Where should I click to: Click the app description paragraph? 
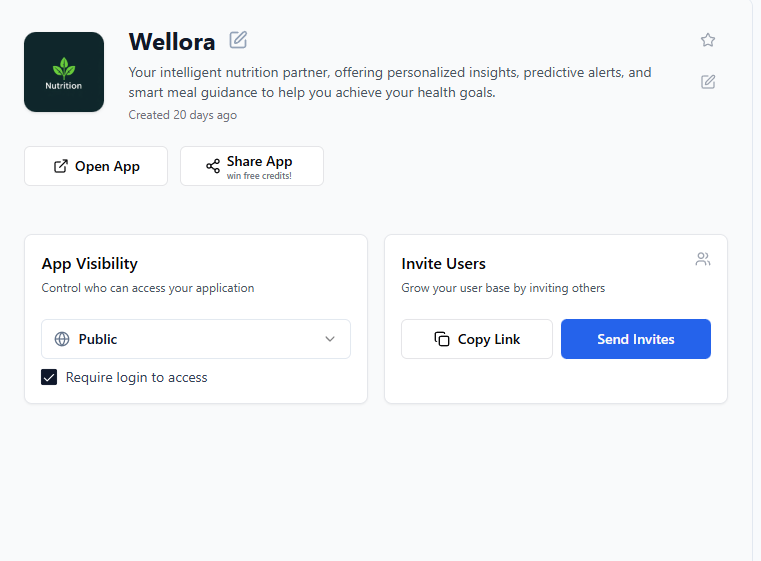pos(390,83)
